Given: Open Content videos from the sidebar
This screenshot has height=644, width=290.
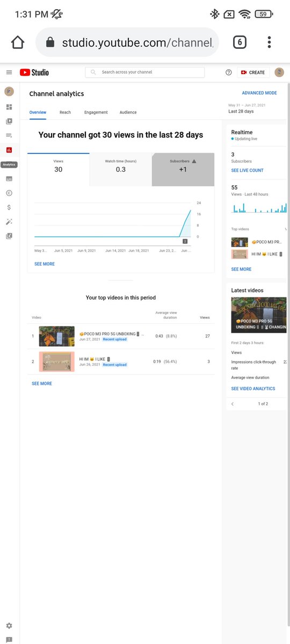Looking at the screenshot, I should click(x=9, y=121).
